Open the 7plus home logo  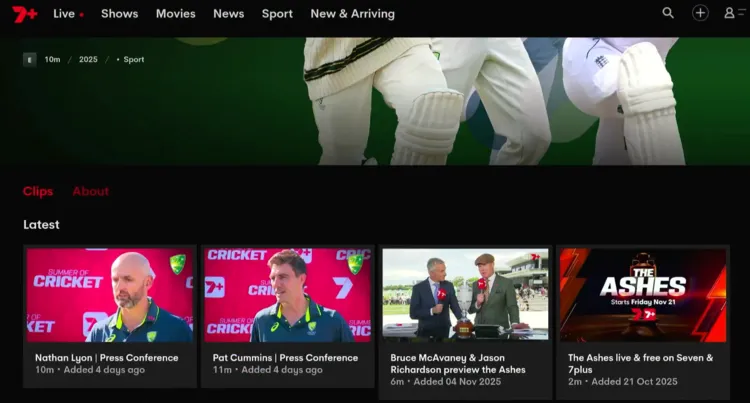click(25, 14)
